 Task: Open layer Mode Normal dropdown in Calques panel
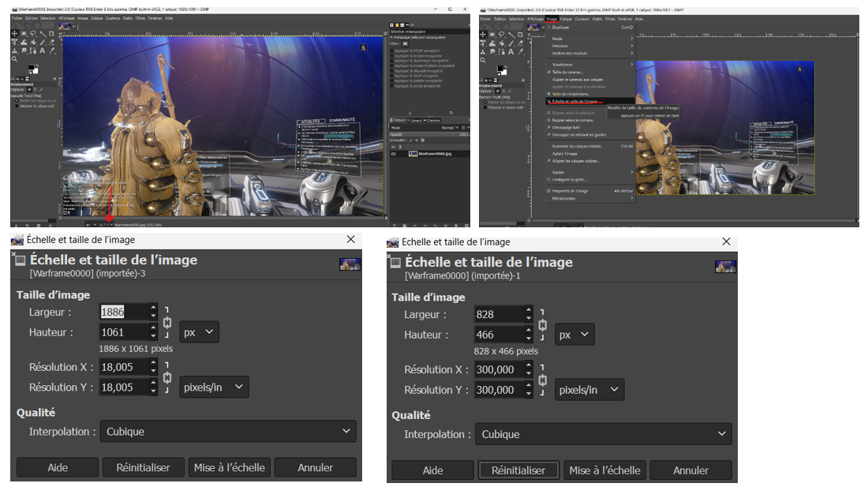coord(425,128)
